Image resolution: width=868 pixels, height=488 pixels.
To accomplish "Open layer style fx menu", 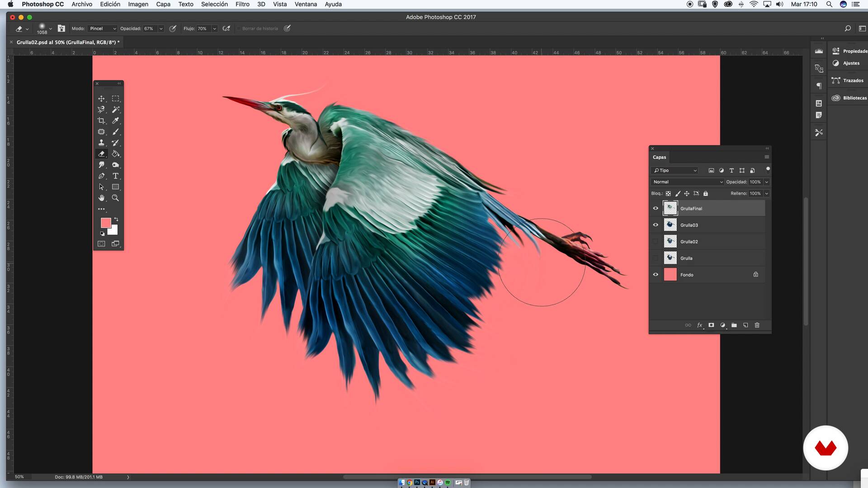I will [700, 325].
